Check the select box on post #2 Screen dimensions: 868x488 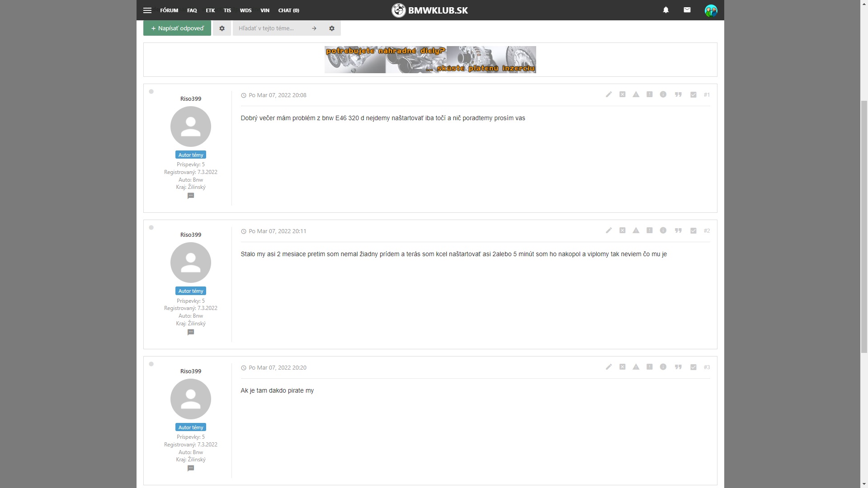tap(693, 230)
